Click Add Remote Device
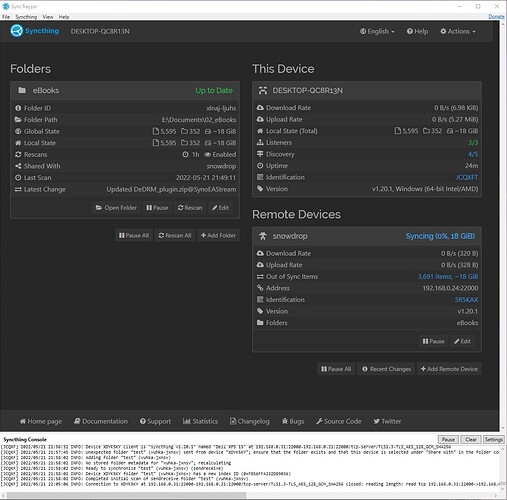The height and width of the screenshot is (500, 507). point(449,369)
